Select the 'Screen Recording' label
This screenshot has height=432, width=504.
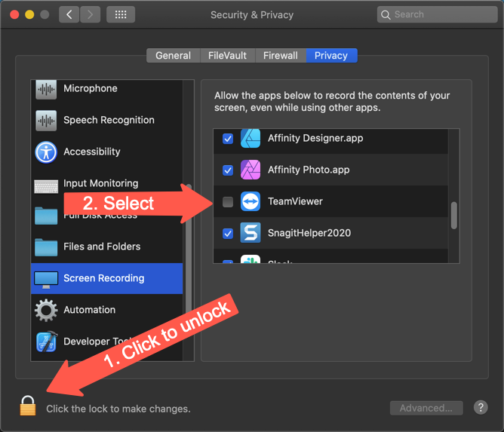point(104,278)
